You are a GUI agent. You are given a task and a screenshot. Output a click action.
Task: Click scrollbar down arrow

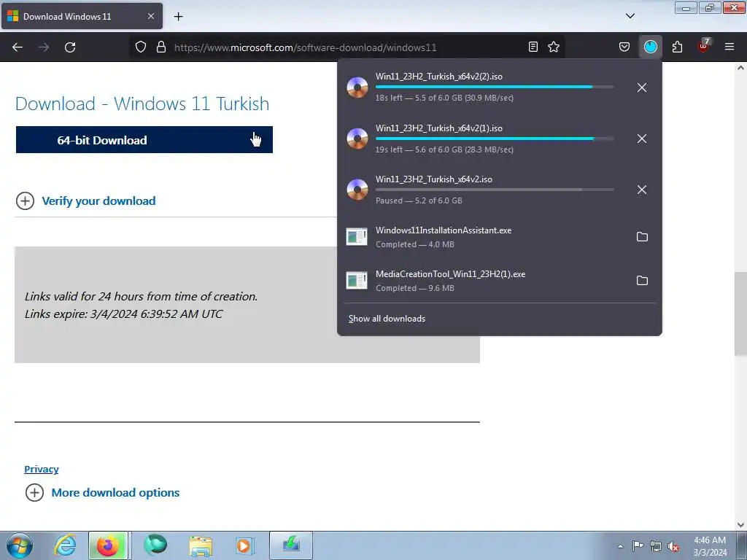tap(740, 525)
